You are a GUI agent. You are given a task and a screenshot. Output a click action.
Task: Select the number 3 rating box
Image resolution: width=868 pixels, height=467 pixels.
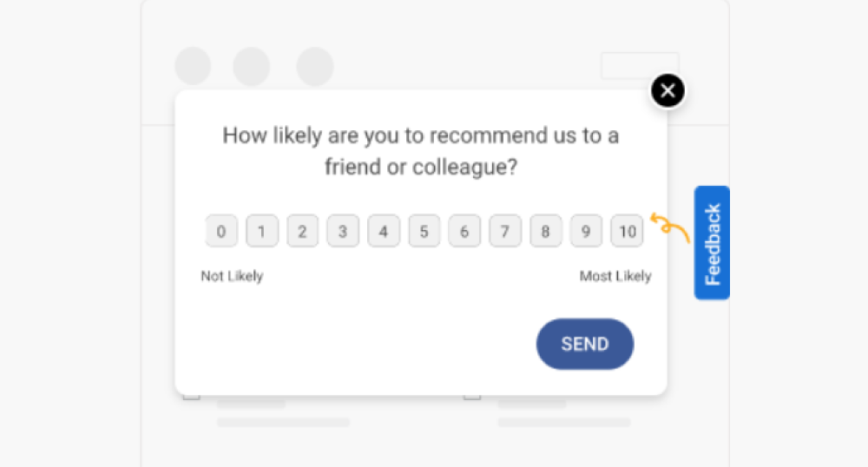[343, 232]
